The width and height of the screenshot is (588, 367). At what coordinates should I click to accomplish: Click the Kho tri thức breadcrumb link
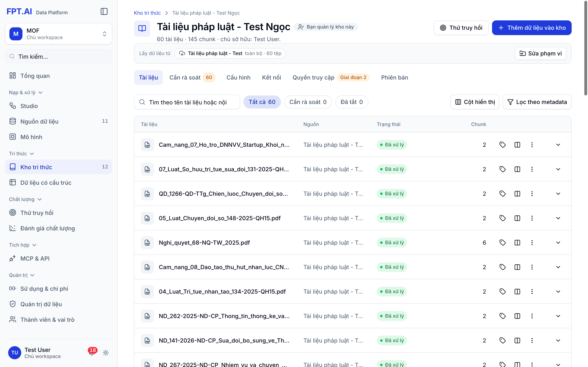pos(147,13)
